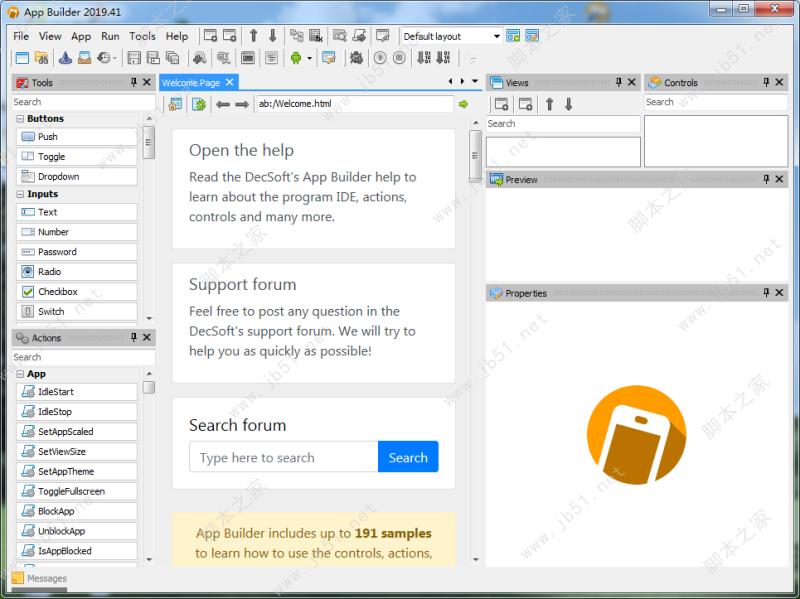Pin the Controls panel
Screen dimensions: 800x599
(x=766, y=82)
